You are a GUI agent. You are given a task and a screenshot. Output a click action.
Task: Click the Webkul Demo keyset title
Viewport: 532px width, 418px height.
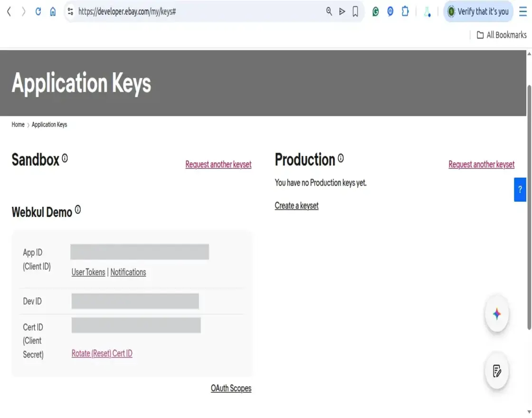pyautogui.click(x=42, y=212)
